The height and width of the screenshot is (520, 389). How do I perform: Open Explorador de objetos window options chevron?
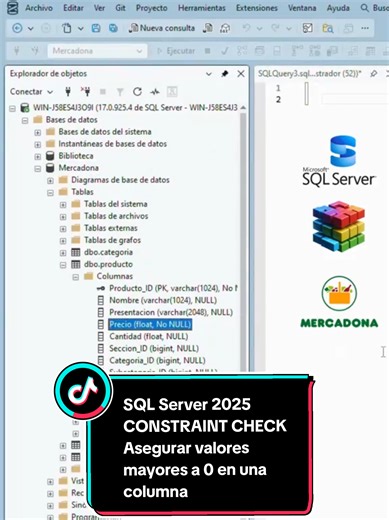tap(209, 74)
